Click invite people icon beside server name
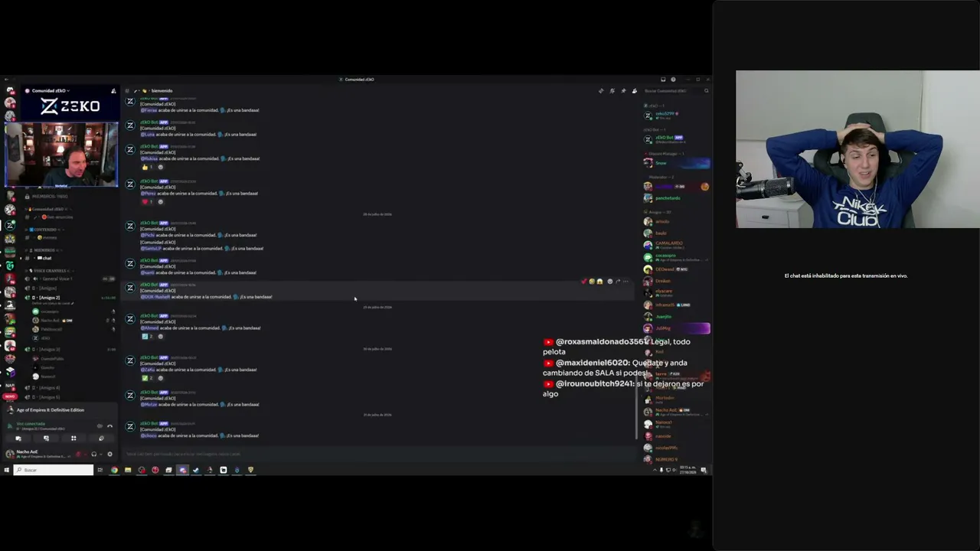Viewport: 980px width, 551px height. [113, 91]
